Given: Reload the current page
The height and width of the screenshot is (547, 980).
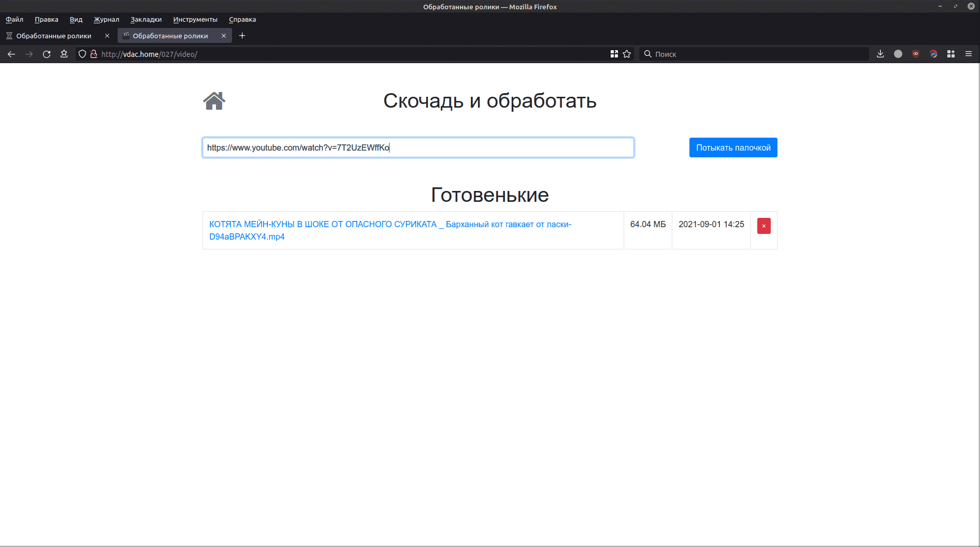Looking at the screenshot, I should (x=47, y=54).
